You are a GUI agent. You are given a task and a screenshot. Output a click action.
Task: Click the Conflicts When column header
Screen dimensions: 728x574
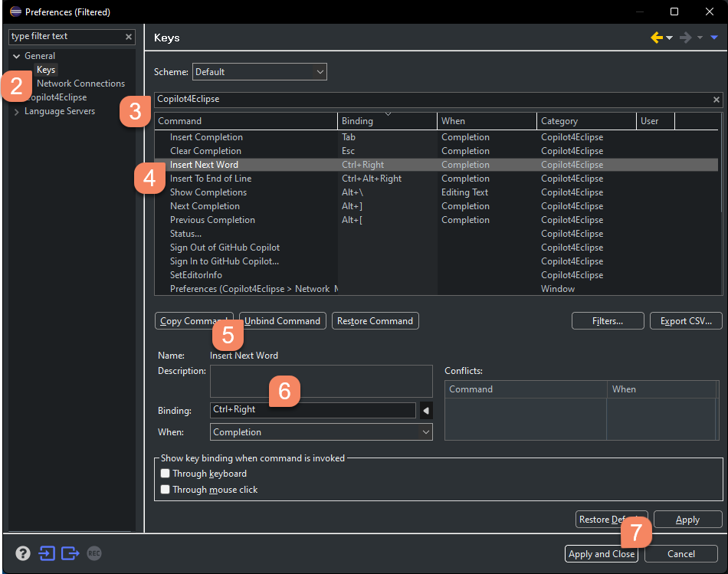click(661, 389)
